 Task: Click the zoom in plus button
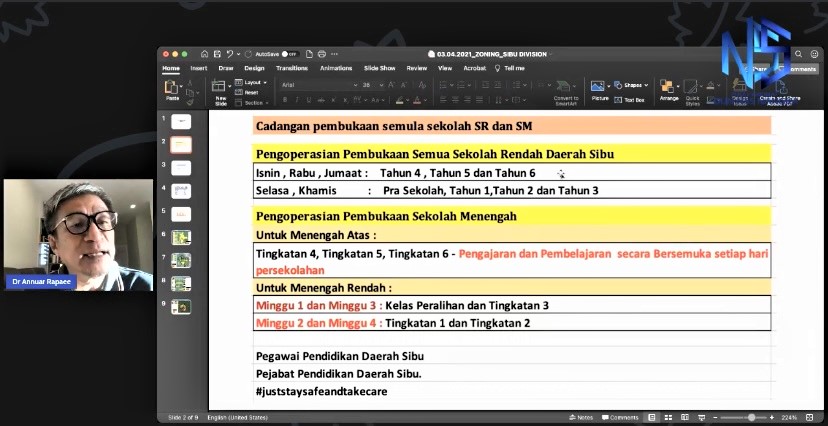(x=773, y=418)
